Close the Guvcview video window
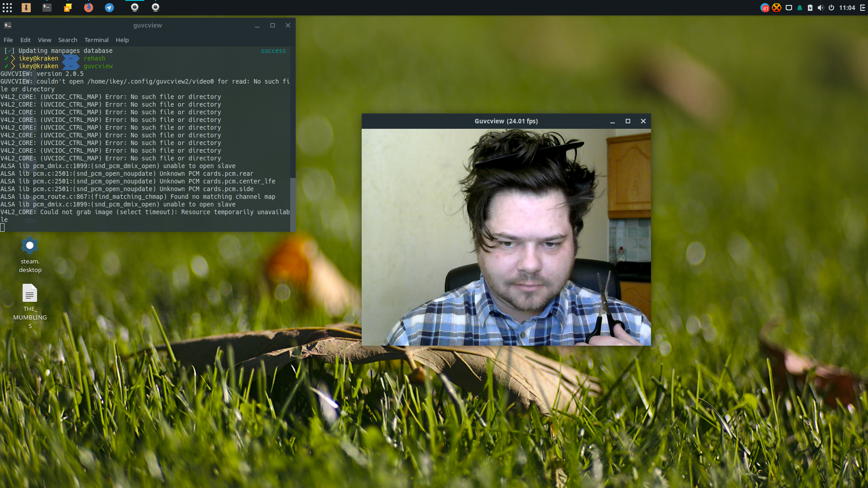This screenshot has width=868, height=488. click(x=643, y=121)
